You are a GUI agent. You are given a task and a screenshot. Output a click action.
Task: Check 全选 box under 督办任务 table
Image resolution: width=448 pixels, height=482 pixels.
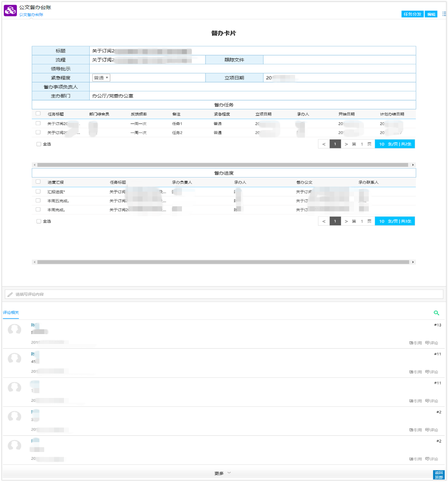point(39,144)
